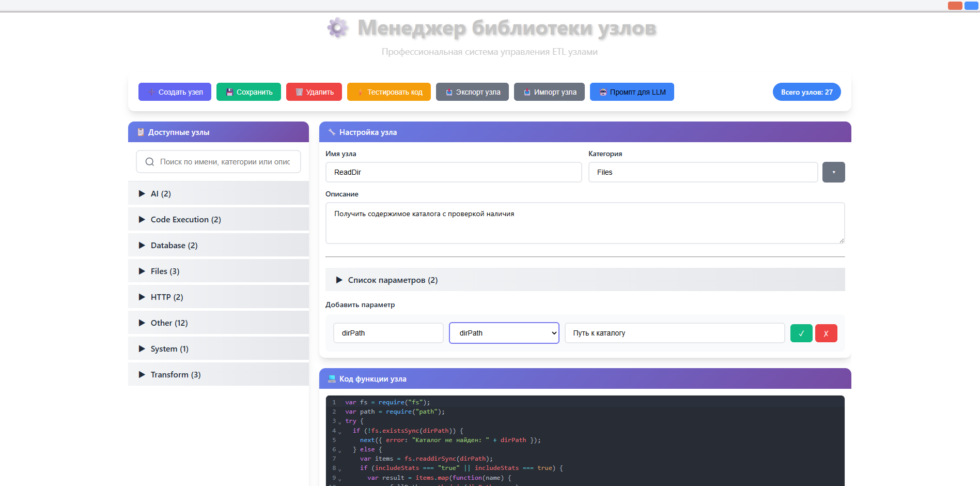The width and height of the screenshot is (980, 486).
Task: Click the gear logo beside the page title
Action: pyautogui.click(x=338, y=27)
